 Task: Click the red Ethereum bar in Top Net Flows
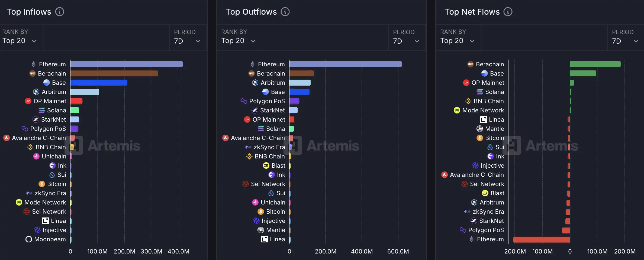(x=541, y=240)
